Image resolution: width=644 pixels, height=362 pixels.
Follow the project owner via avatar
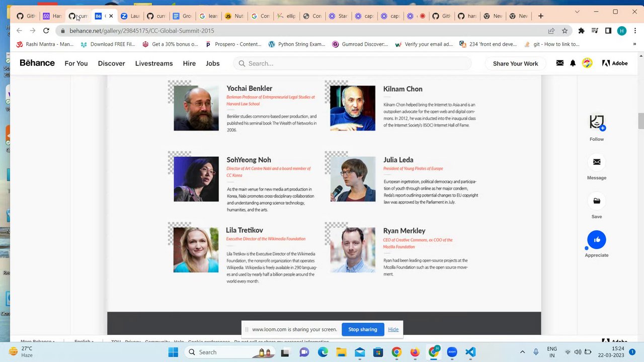click(x=597, y=122)
